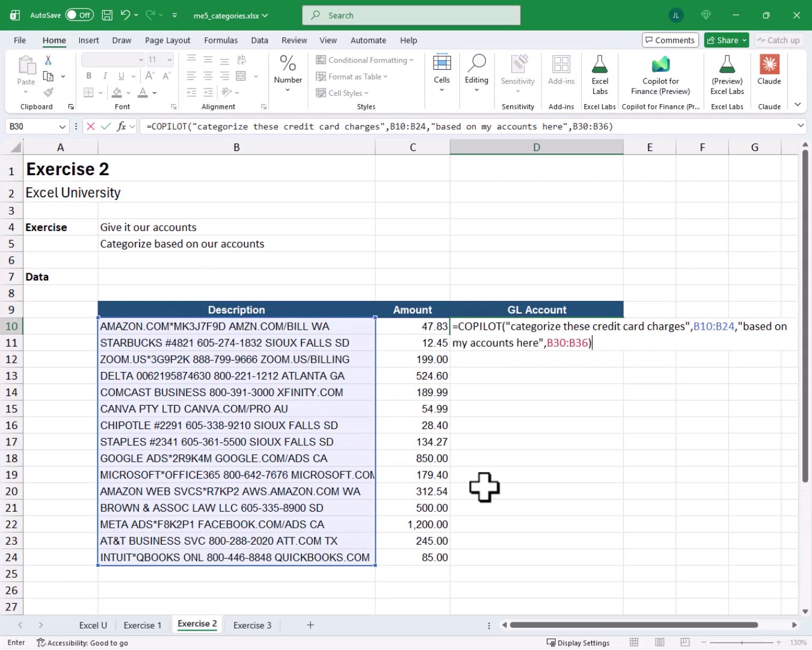Image resolution: width=812 pixels, height=650 pixels.
Task: Toggle Bold formatting
Action: click(x=88, y=76)
